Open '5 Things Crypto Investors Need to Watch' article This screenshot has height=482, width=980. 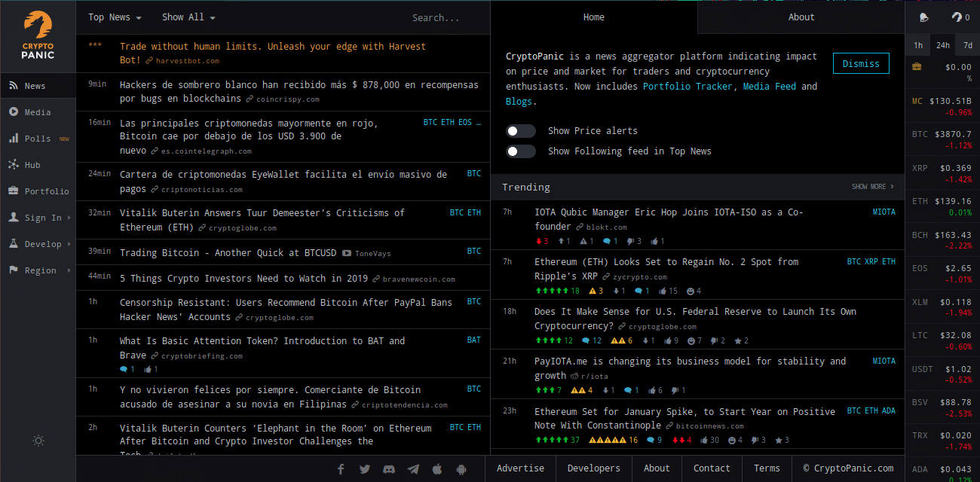(x=244, y=279)
